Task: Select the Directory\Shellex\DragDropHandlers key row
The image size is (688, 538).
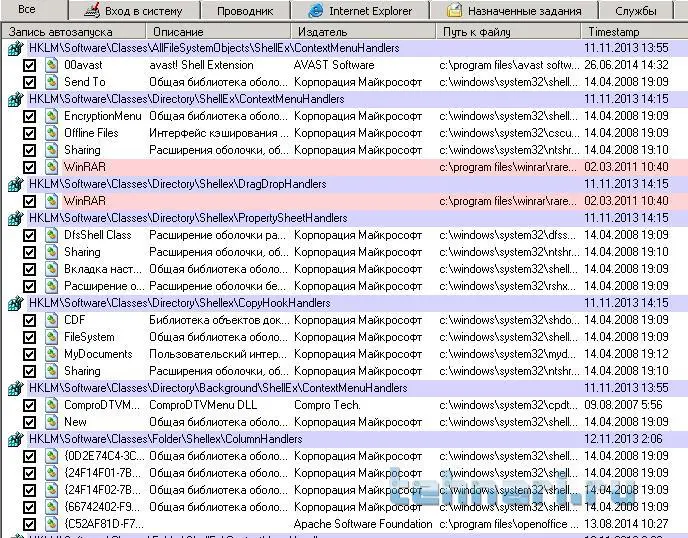Action: point(344,184)
